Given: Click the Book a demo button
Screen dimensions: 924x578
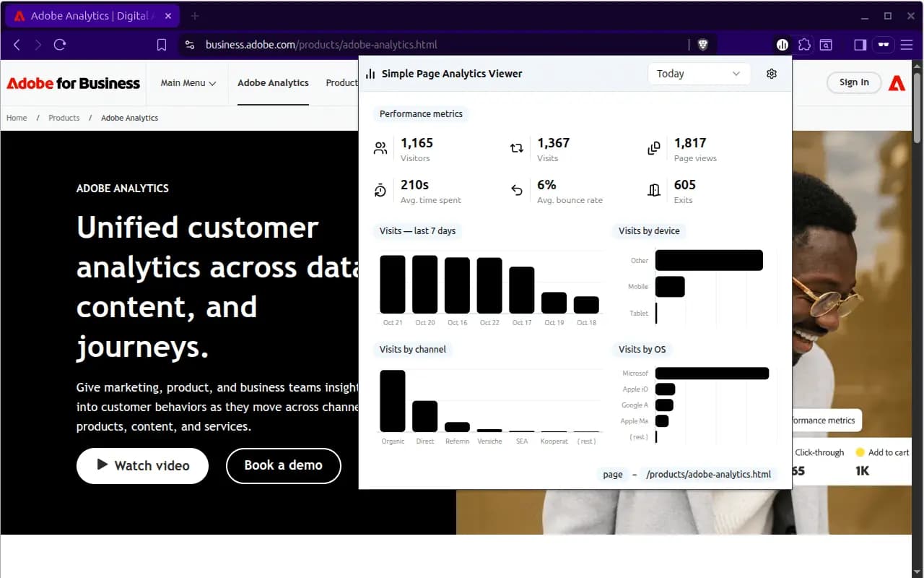Looking at the screenshot, I should pyautogui.click(x=283, y=465).
